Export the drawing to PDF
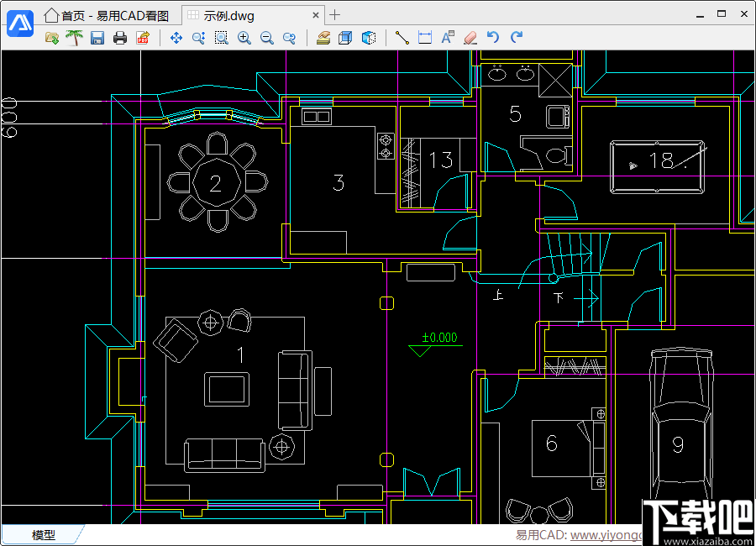This screenshot has width=756, height=546. click(x=143, y=38)
